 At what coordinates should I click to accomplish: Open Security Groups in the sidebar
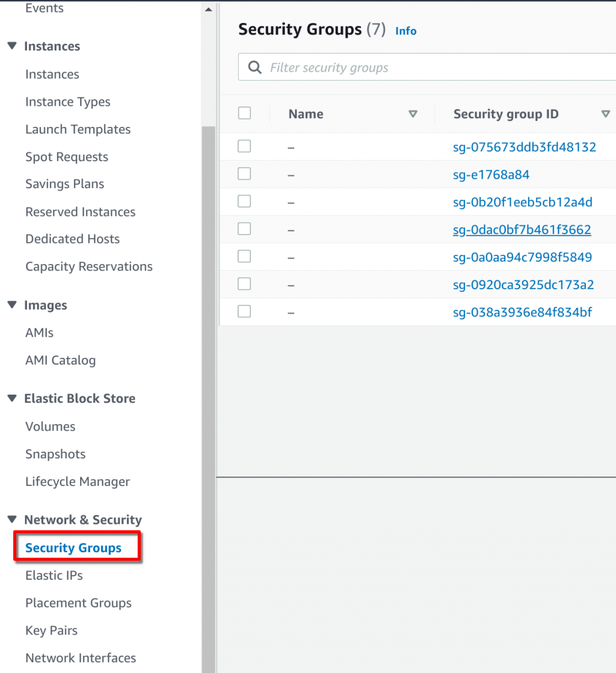coord(73,548)
